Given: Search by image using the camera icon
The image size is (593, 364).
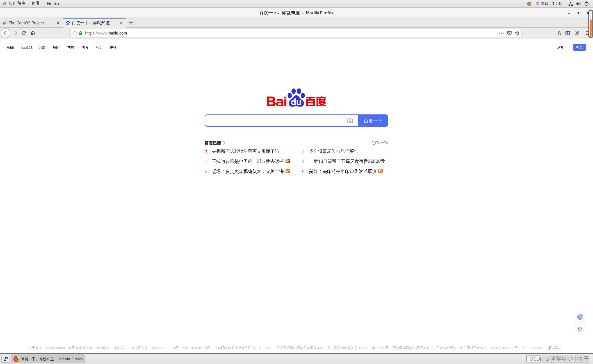Looking at the screenshot, I should pos(350,121).
